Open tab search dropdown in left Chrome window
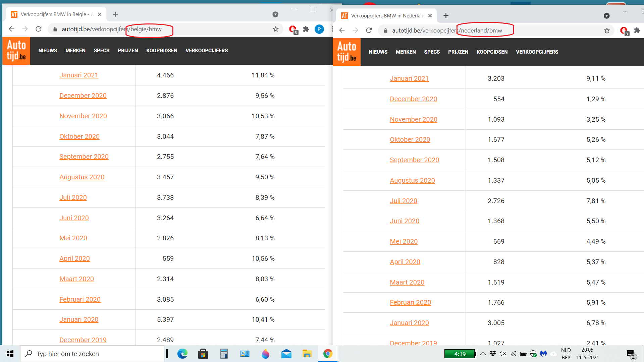The height and width of the screenshot is (362, 644). pos(275,14)
